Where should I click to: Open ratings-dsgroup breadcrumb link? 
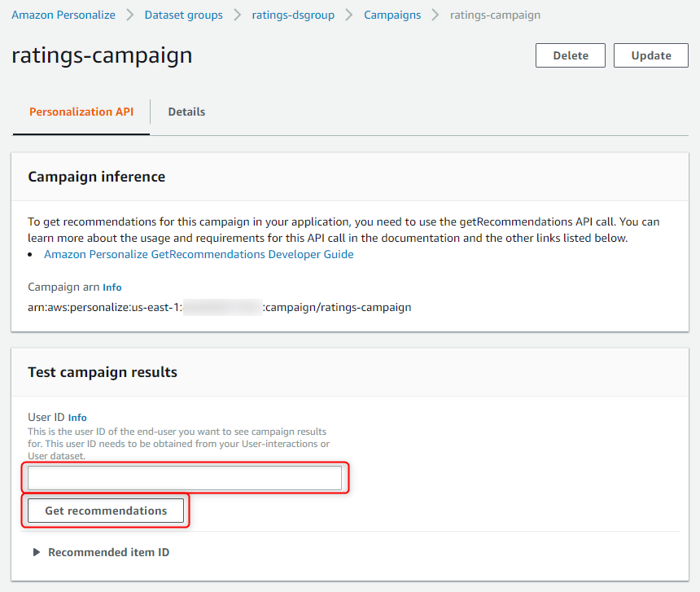293,15
